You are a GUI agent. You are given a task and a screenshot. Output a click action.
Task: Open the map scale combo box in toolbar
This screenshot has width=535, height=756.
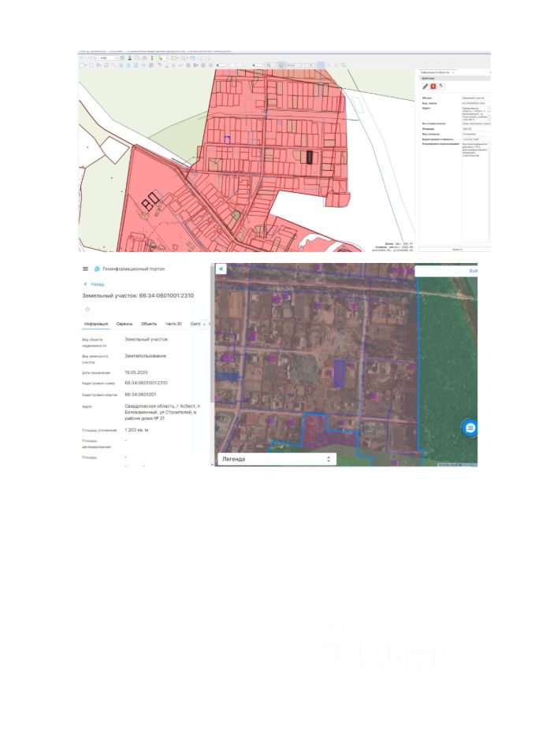(105, 57)
